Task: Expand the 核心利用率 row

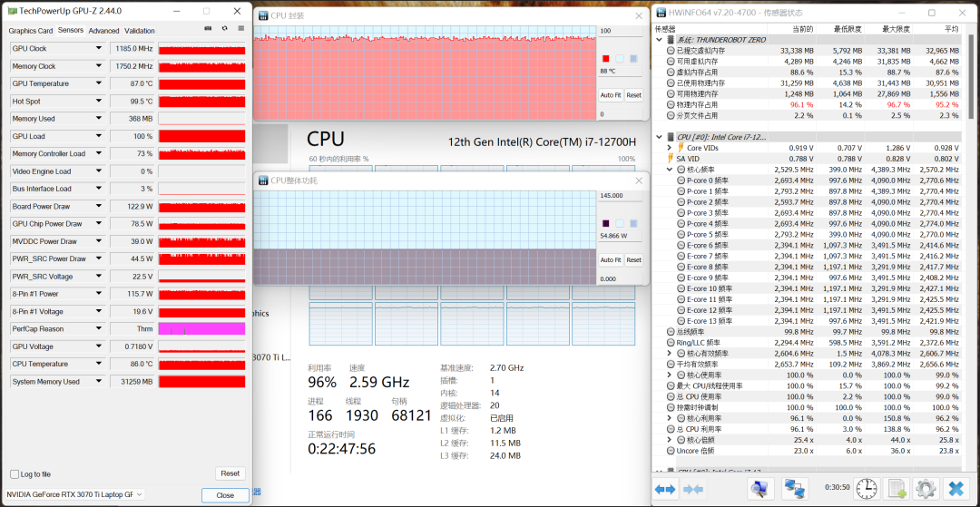Action: 670,418
